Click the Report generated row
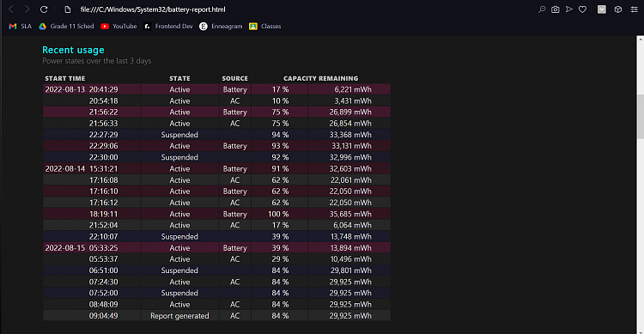644x334 pixels. [217, 315]
